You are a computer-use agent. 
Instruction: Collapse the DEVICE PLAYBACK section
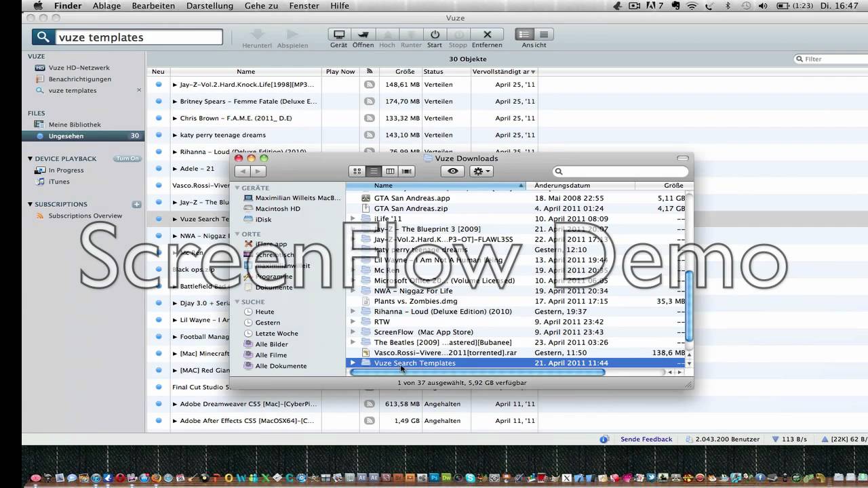pos(30,159)
